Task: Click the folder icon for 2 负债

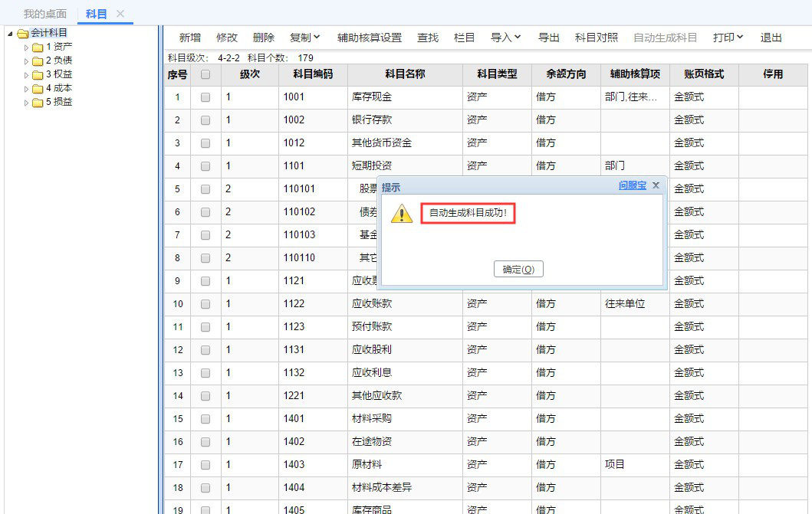Action: click(38, 61)
